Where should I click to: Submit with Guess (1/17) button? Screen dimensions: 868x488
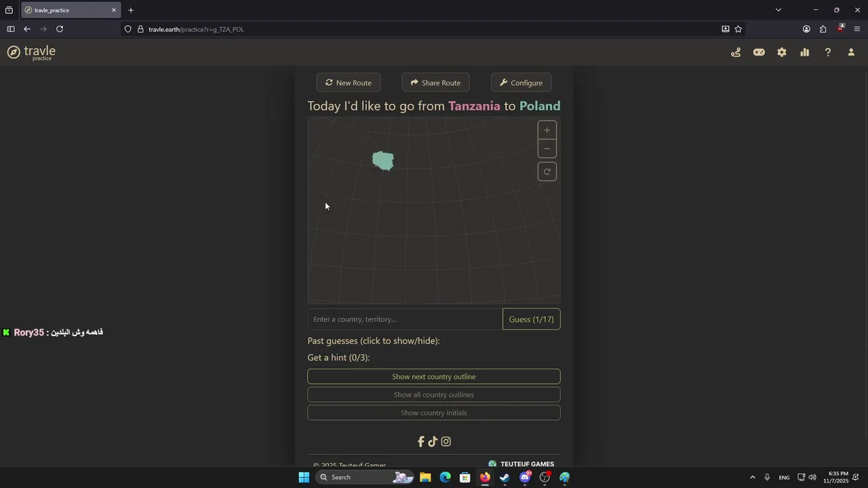[532, 319]
